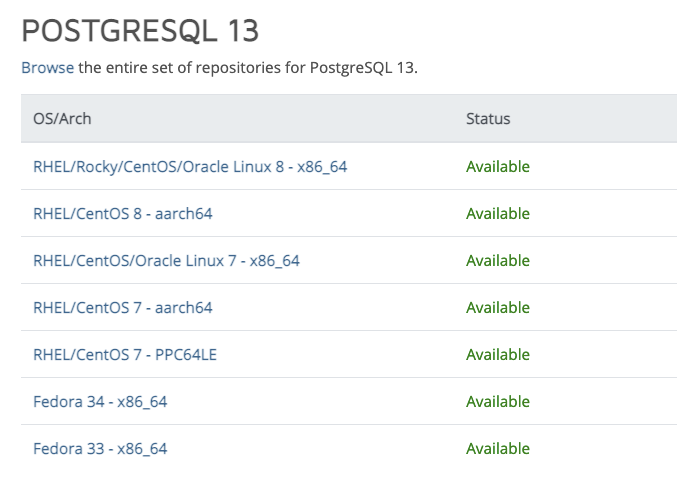Click Available status for RHEL/CentOS 7 - aarch64
Image resolution: width=691 pixels, height=481 pixels.
pos(498,308)
